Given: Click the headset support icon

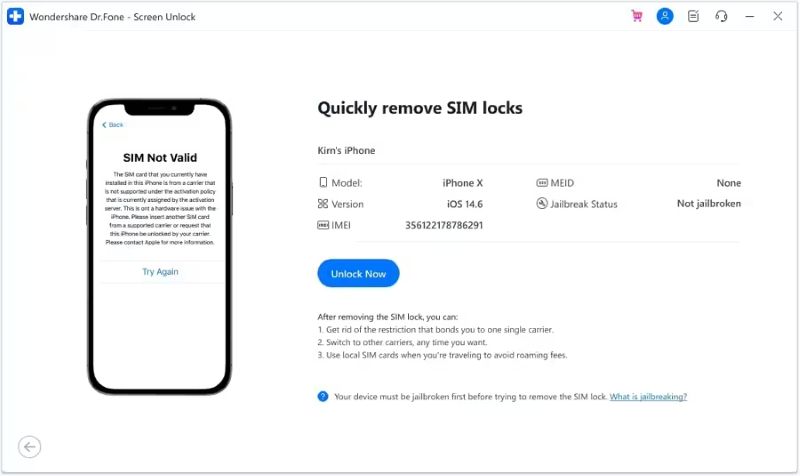Looking at the screenshot, I should coord(721,16).
